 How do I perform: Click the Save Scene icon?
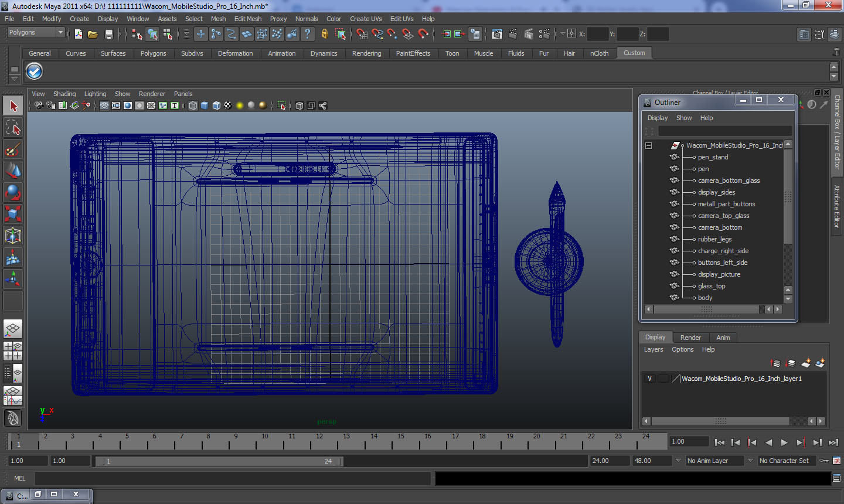coord(108,34)
